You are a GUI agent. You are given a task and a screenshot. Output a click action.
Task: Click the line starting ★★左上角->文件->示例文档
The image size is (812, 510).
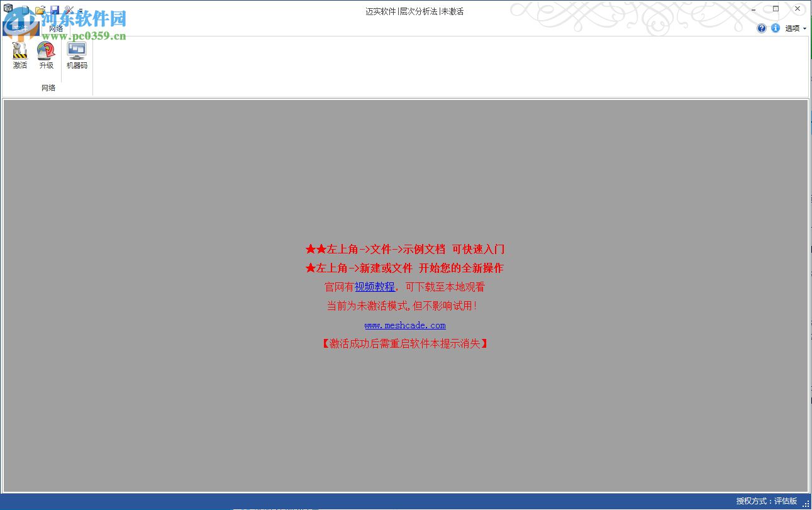tap(405, 249)
